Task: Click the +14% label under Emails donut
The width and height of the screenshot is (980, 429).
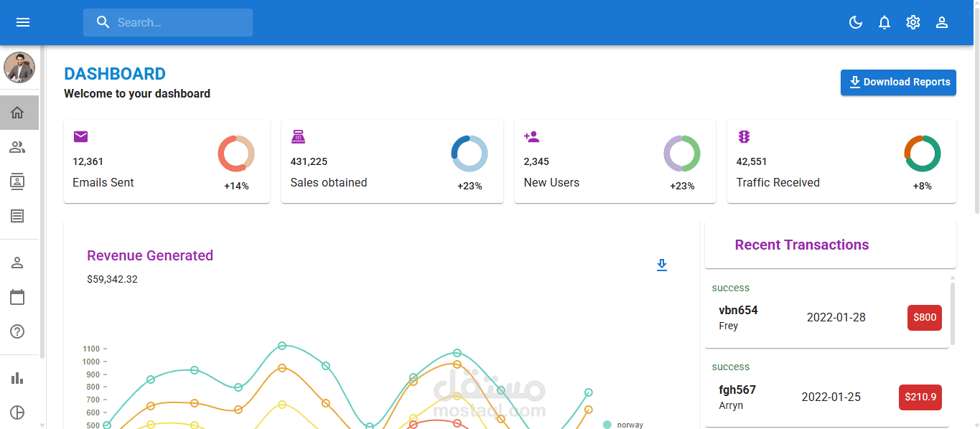Action: tap(236, 186)
